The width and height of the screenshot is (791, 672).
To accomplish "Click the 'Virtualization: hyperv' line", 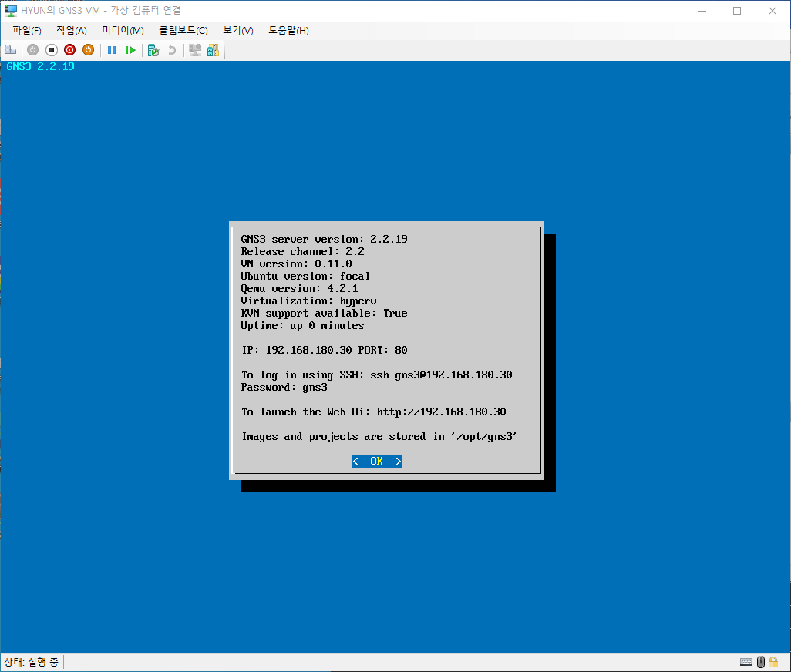I will (x=308, y=301).
